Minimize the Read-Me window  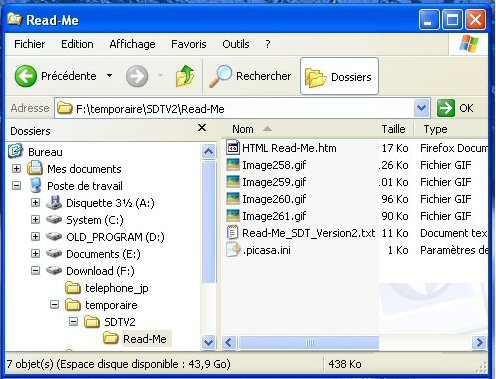point(429,20)
